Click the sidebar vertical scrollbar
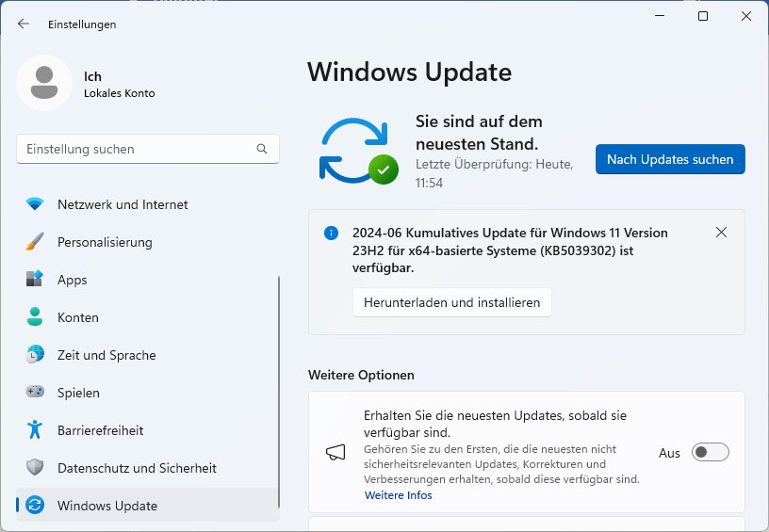Image resolution: width=769 pixels, height=532 pixels. [x=279, y=392]
